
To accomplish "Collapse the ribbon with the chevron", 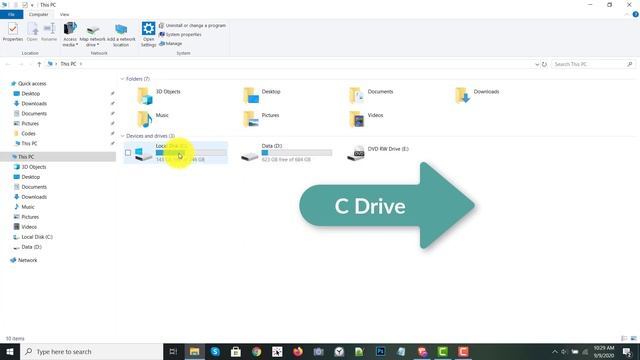I will pos(627,14).
